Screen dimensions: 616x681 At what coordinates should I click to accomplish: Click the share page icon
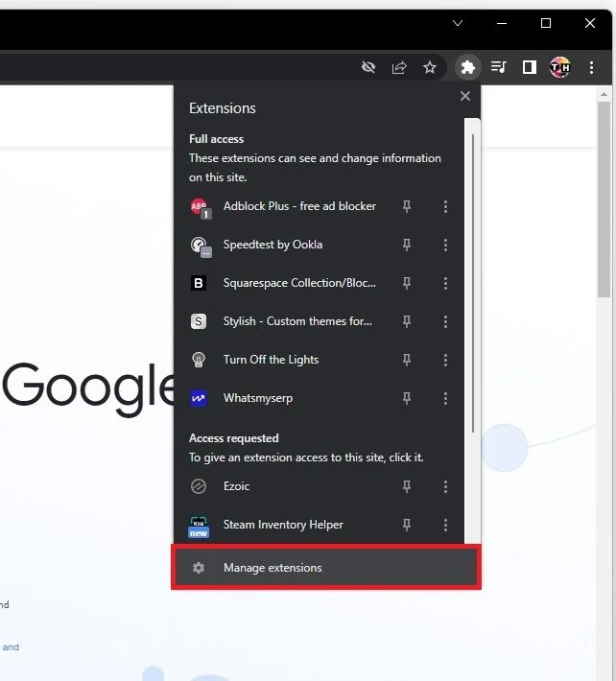click(x=399, y=67)
